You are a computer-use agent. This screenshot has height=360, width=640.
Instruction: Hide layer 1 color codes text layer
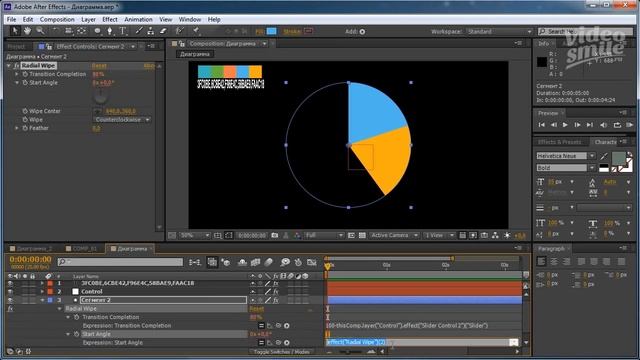coord(10,283)
